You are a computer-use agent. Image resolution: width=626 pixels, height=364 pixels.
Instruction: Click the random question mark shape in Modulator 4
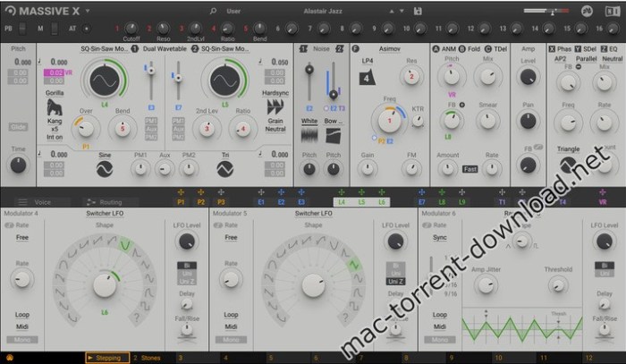[x=137, y=318]
